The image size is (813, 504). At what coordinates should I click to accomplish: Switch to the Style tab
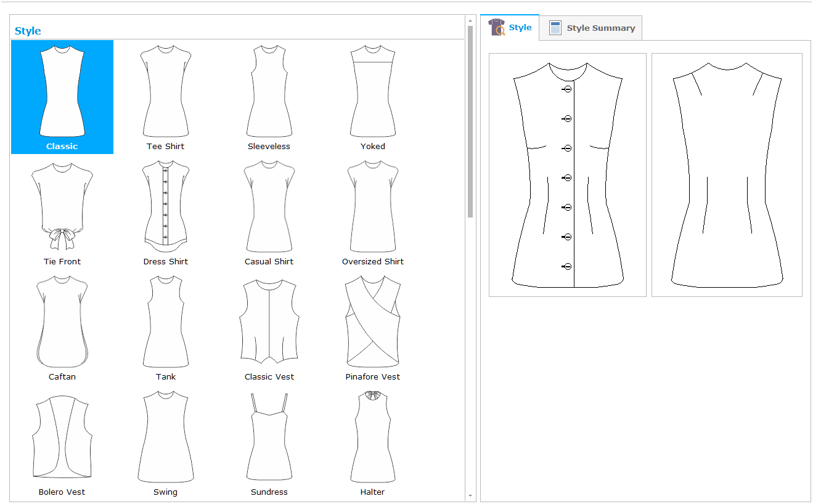(510, 28)
